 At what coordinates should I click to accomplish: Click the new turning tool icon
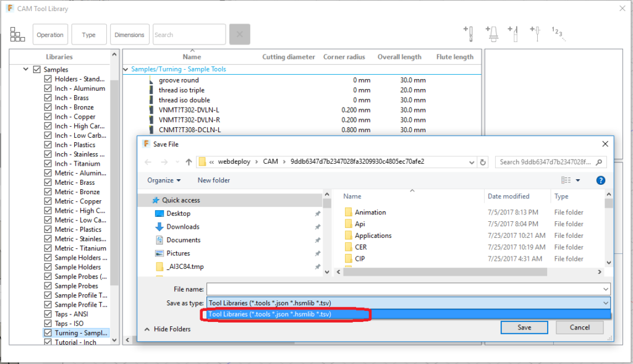tap(514, 34)
